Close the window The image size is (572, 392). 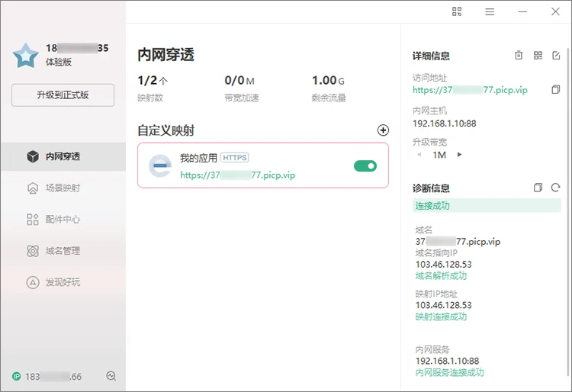[555, 11]
